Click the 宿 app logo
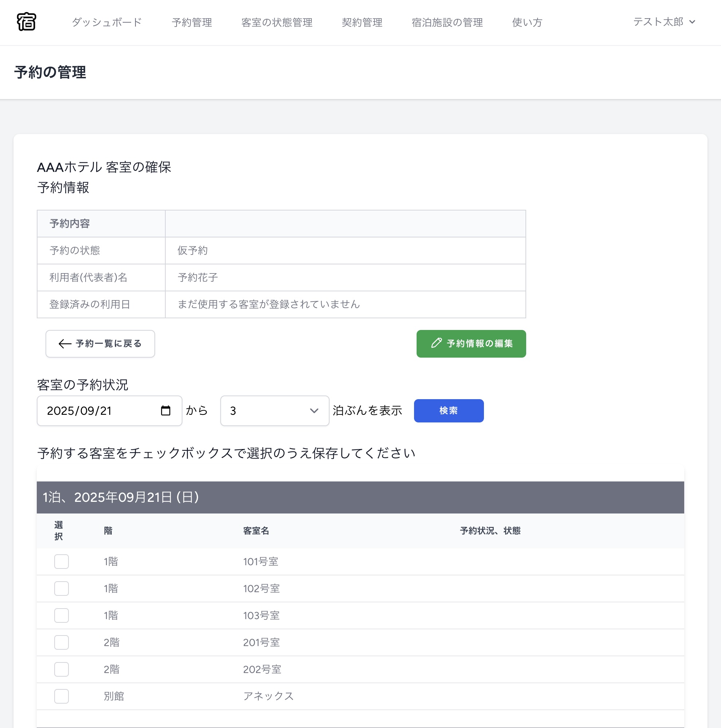This screenshot has width=721, height=728. coord(26,22)
